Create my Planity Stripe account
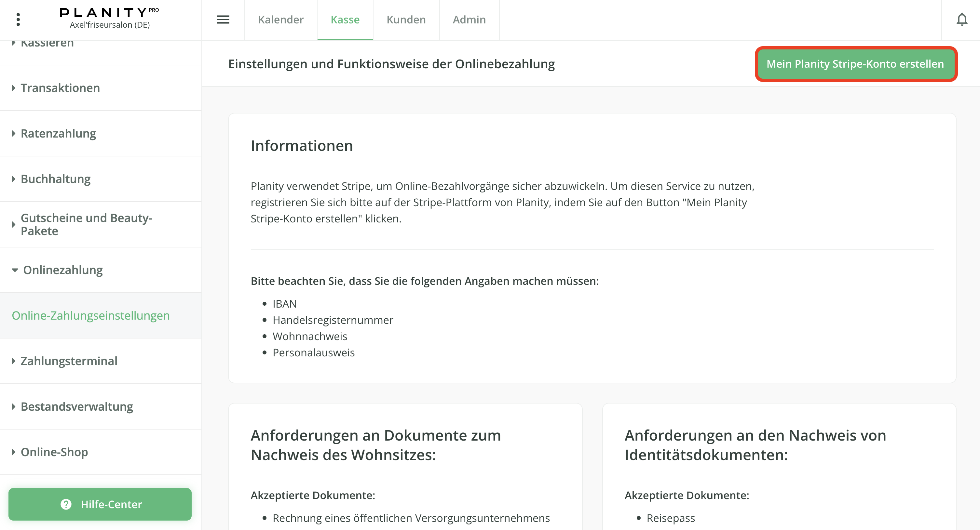This screenshot has height=530, width=980. [x=855, y=64]
